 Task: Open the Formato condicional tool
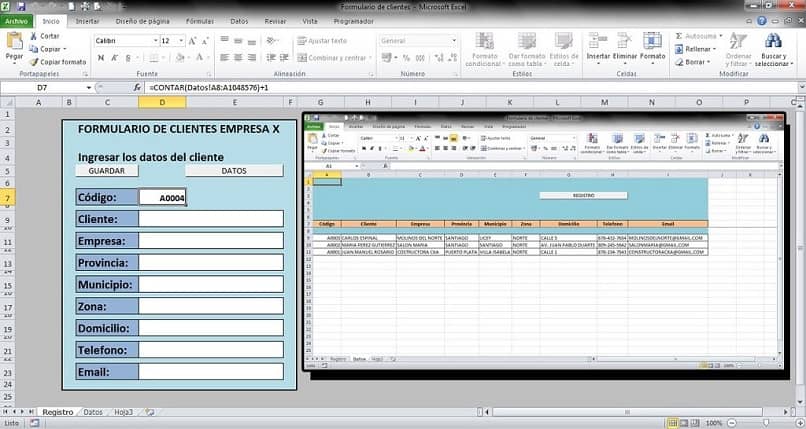pyautogui.click(x=484, y=42)
